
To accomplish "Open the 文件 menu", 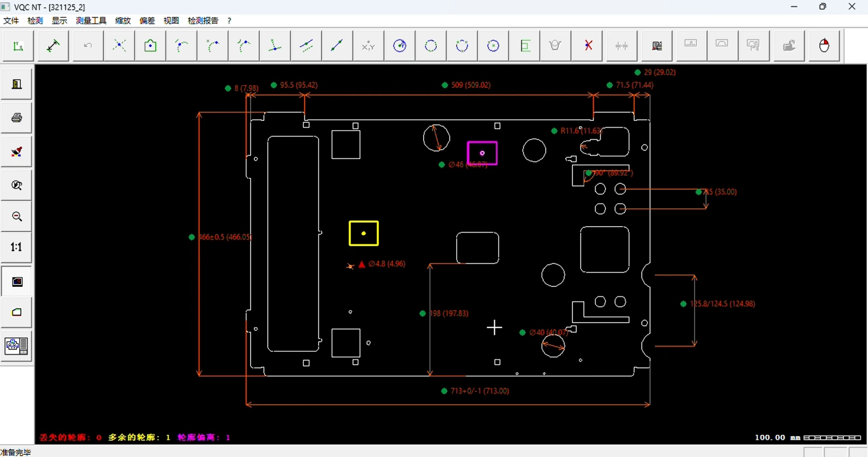I will 11,21.
